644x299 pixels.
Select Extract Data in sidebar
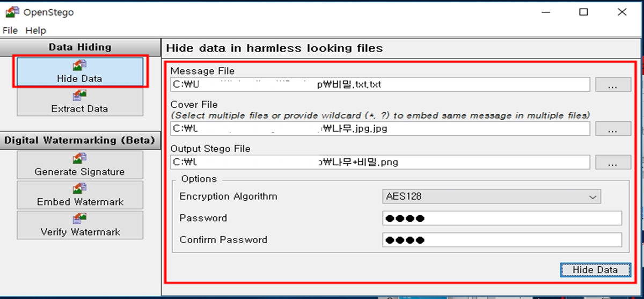(80, 102)
